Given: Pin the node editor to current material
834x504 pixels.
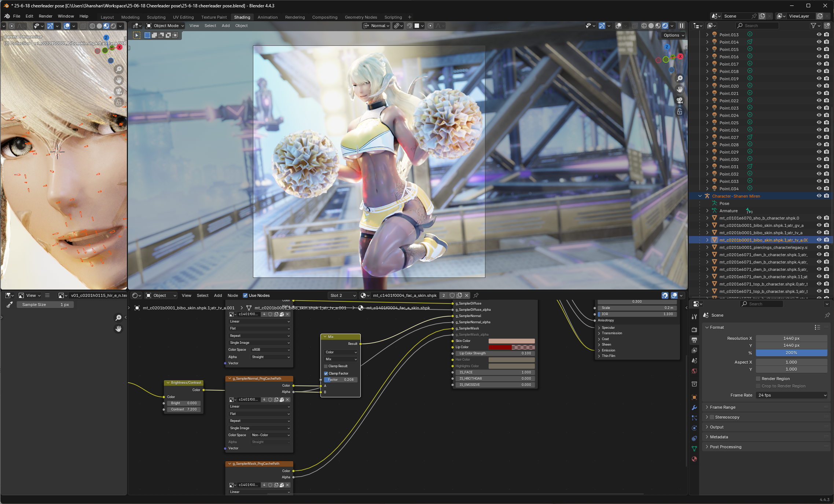Looking at the screenshot, I should (x=476, y=295).
